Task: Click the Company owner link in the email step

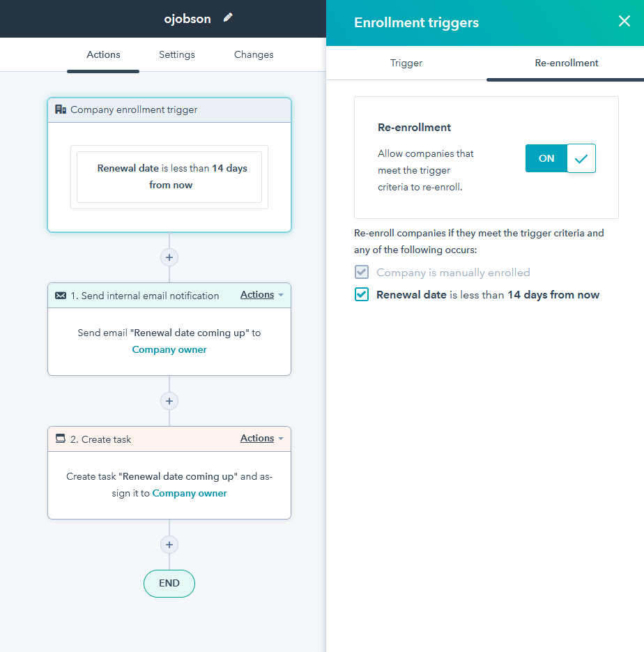Action: tap(169, 349)
